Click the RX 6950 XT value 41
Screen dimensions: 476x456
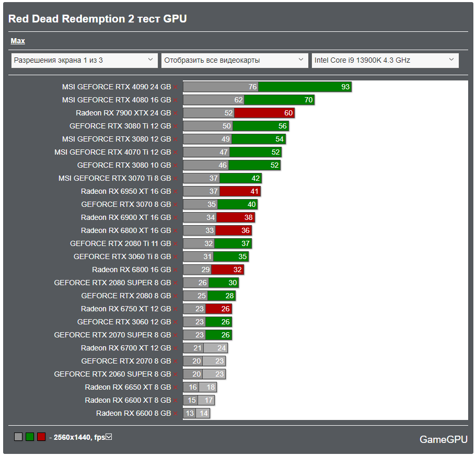[x=254, y=192]
